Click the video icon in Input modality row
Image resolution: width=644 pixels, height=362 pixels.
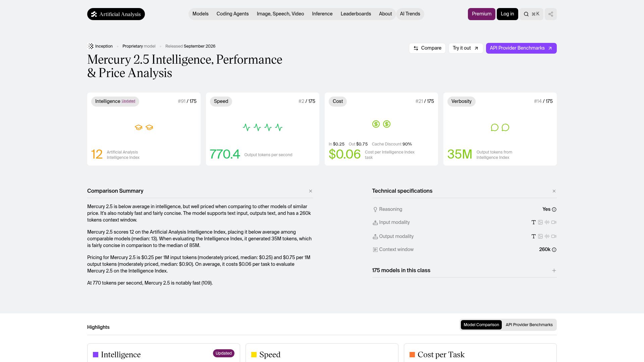(554, 222)
